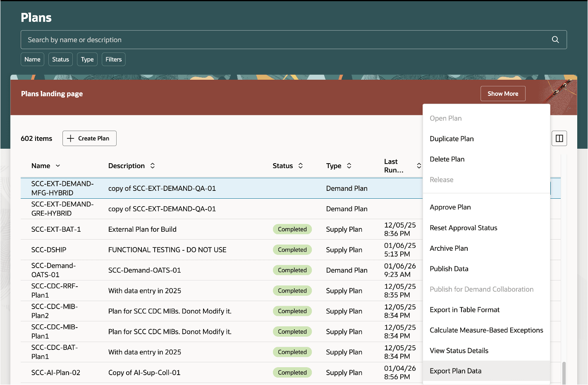This screenshot has width=588, height=385.
Task: Open the Type filter chip
Action: (x=87, y=59)
